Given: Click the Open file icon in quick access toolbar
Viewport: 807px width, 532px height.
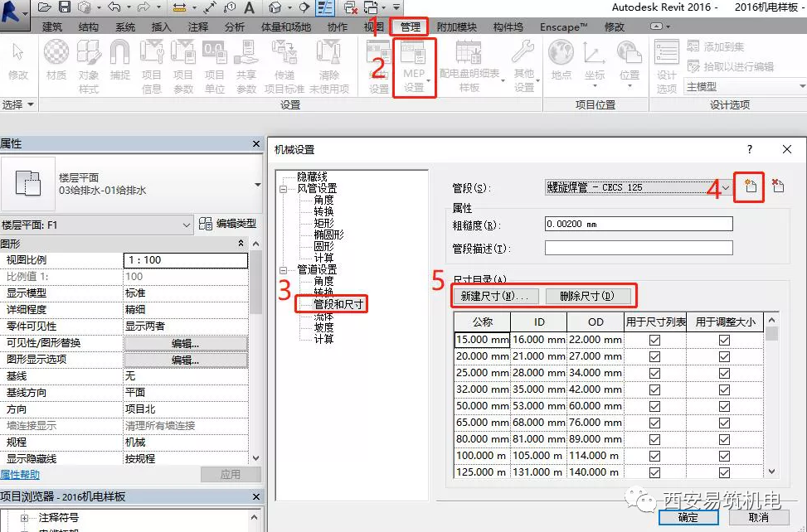Looking at the screenshot, I should (x=45, y=7).
